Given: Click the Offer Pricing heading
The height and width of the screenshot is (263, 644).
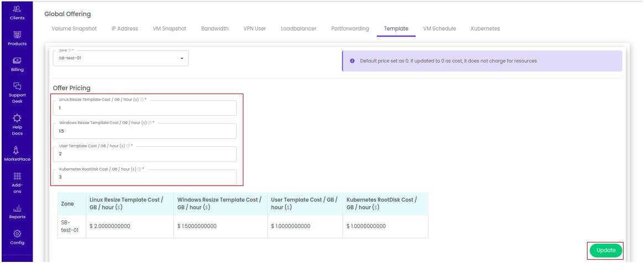Looking at the screenshot, I should (x=71, y=88).
